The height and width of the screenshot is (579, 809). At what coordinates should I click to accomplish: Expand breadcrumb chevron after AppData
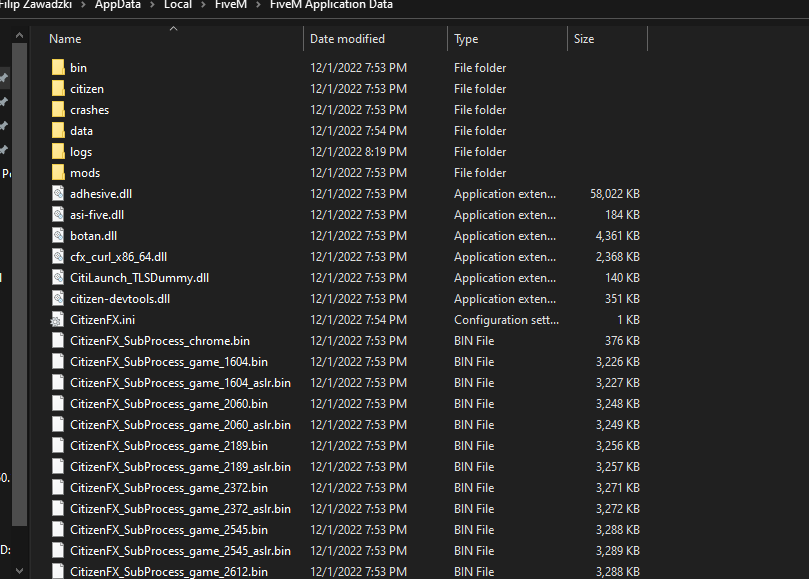[x=152, y=5]
